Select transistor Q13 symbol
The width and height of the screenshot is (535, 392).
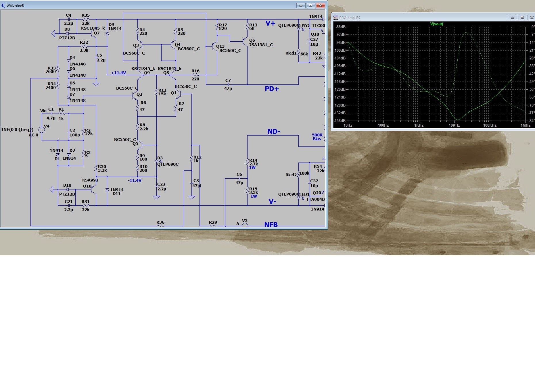215,46
